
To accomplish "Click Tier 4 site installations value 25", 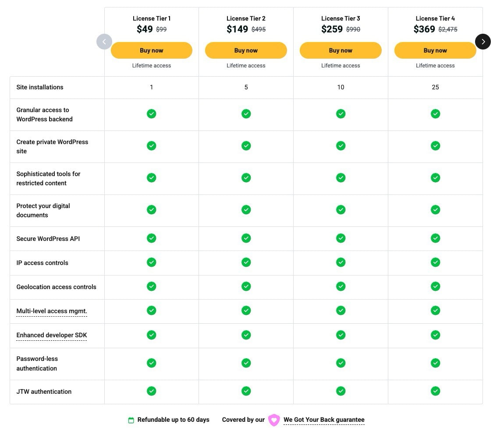I will click(x=435, y=87).
